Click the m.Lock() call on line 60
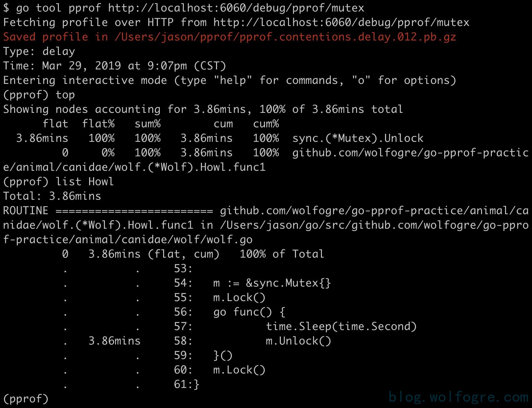Image resolution: width=532 pixels, height=408 pixels. 239,370
